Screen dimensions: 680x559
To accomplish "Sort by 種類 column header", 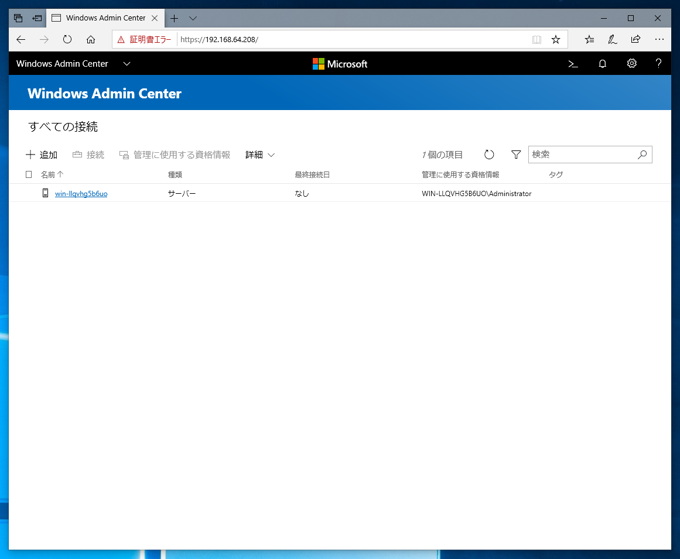I will pyautogui.click(x=175, y=175).
